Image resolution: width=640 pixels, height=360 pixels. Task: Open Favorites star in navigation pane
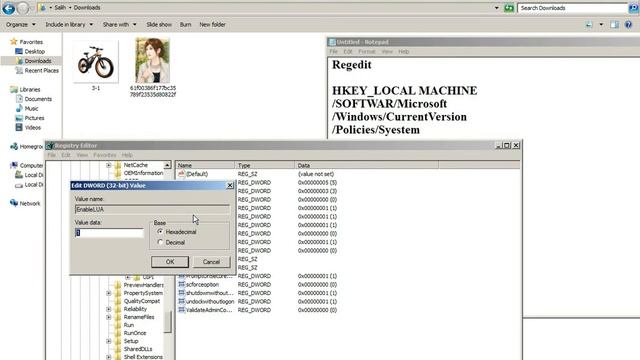14,42
